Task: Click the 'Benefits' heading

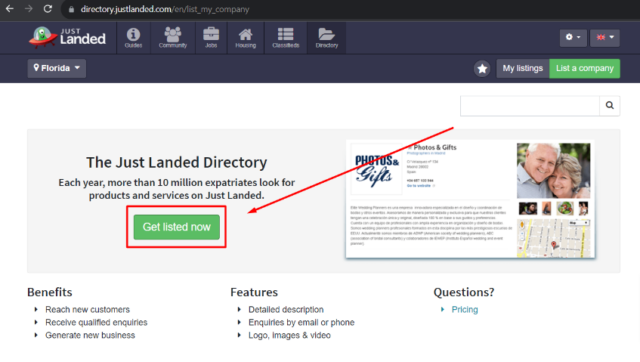Action: pyautogui.click(x=49, y=292)
